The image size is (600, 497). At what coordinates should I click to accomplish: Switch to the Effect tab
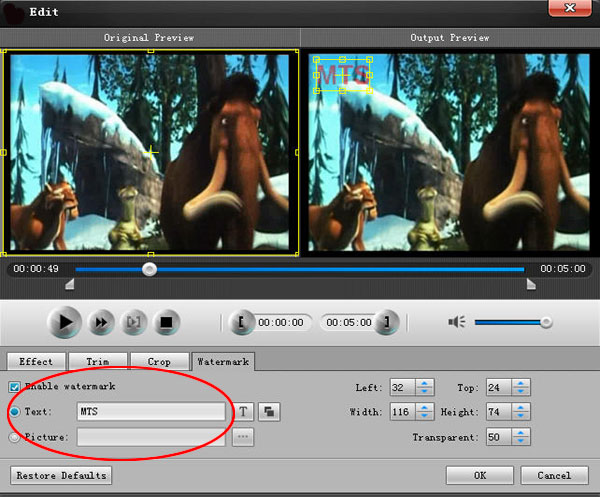[x=36, y=362]
